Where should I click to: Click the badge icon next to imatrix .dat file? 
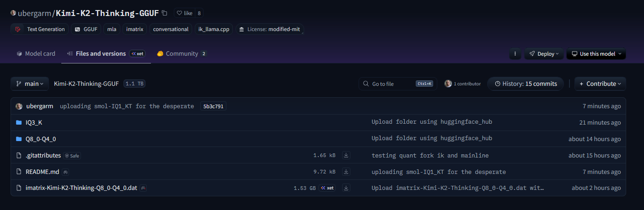click(x=144, y=188)
